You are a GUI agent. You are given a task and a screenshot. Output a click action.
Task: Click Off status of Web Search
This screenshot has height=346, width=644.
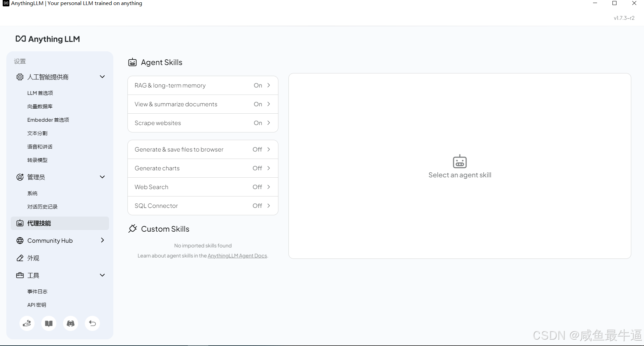click(257, 187)
